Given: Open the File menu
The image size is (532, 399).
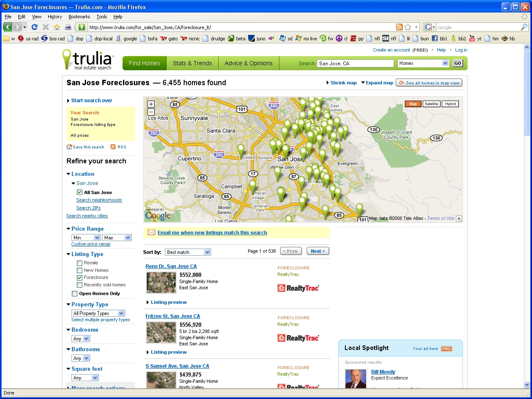Looking at the screenshot, I should [x=8, y=17].
